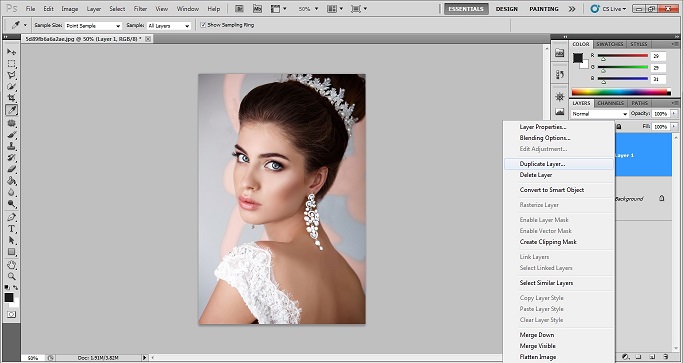The height and width of the screenshot is (363, 683).
Task: Select the Rectangular Marquee tool
Action: tap(11, 64)
